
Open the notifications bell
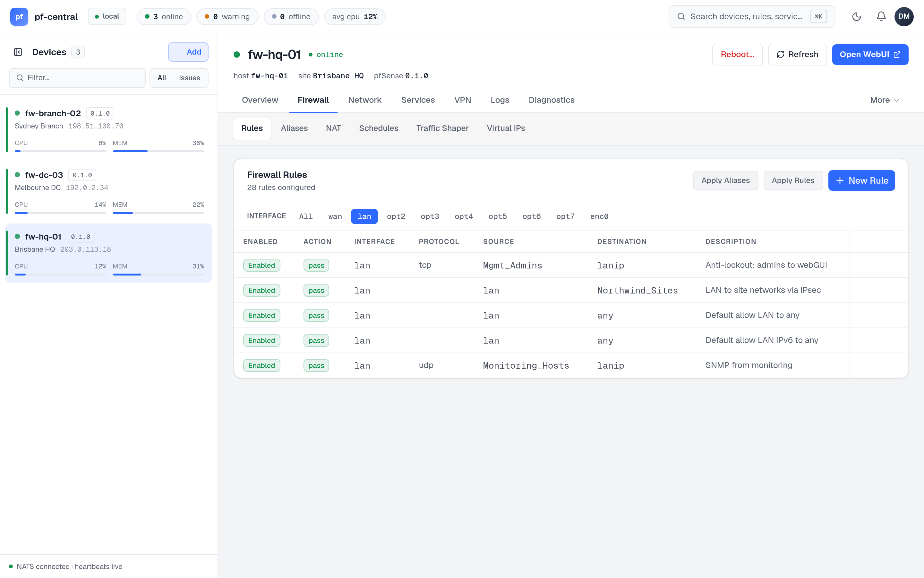click(881, 16)
